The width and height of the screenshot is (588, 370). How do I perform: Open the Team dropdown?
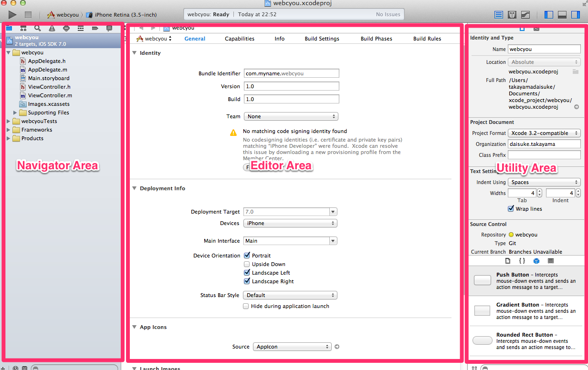point(291,116)
